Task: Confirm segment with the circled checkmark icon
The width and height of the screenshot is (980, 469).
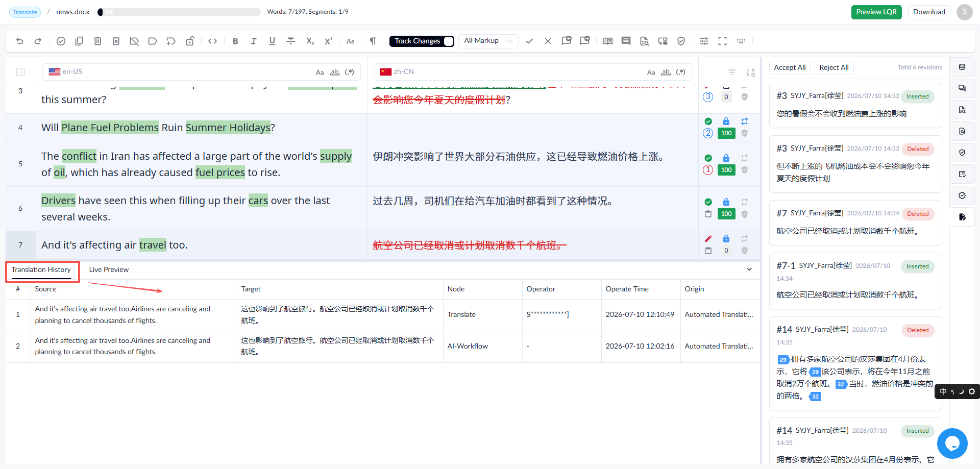Action: [x=61, y=41]
